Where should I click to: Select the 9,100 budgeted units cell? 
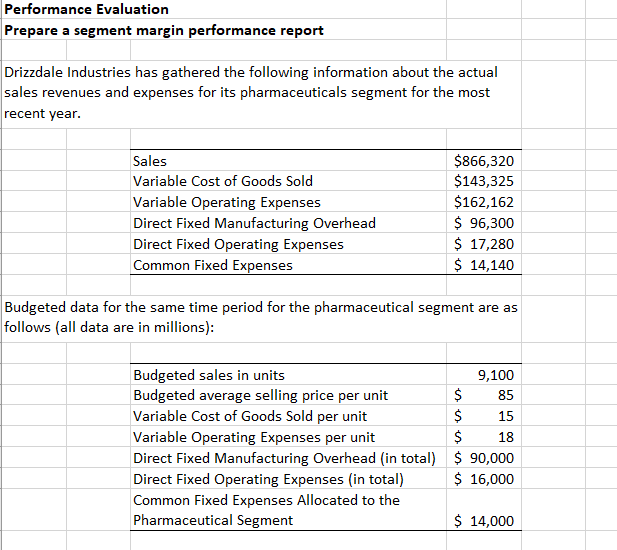pos(484,375)
